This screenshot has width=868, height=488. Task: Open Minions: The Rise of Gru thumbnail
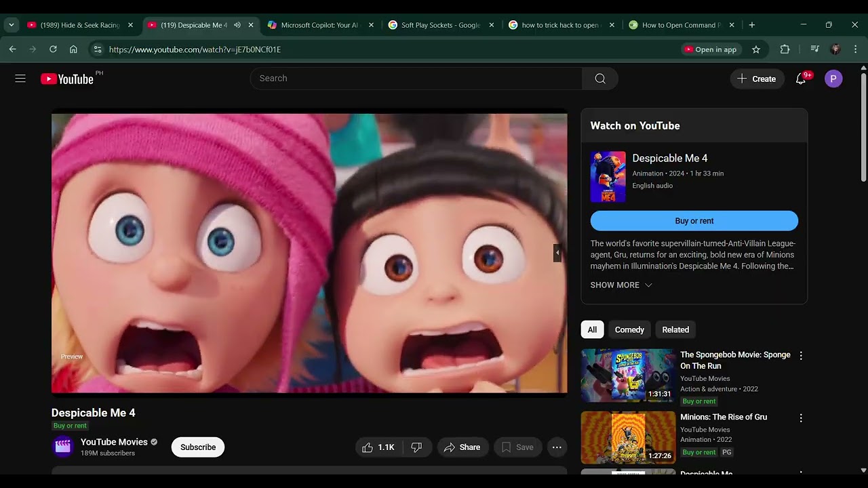pos(628,437)
